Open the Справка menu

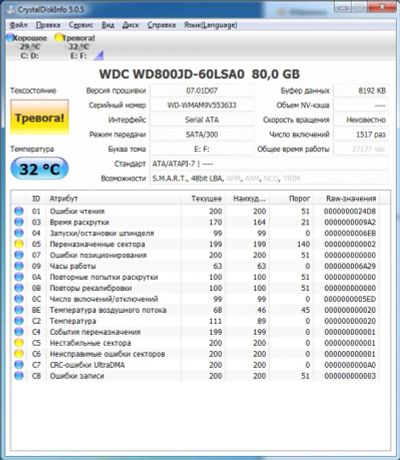[161, 25]
